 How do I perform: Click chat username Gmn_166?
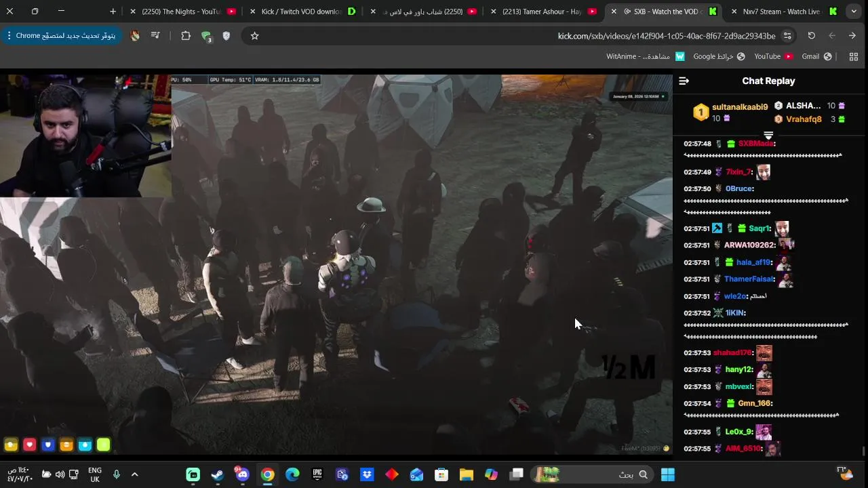[755, 403]
